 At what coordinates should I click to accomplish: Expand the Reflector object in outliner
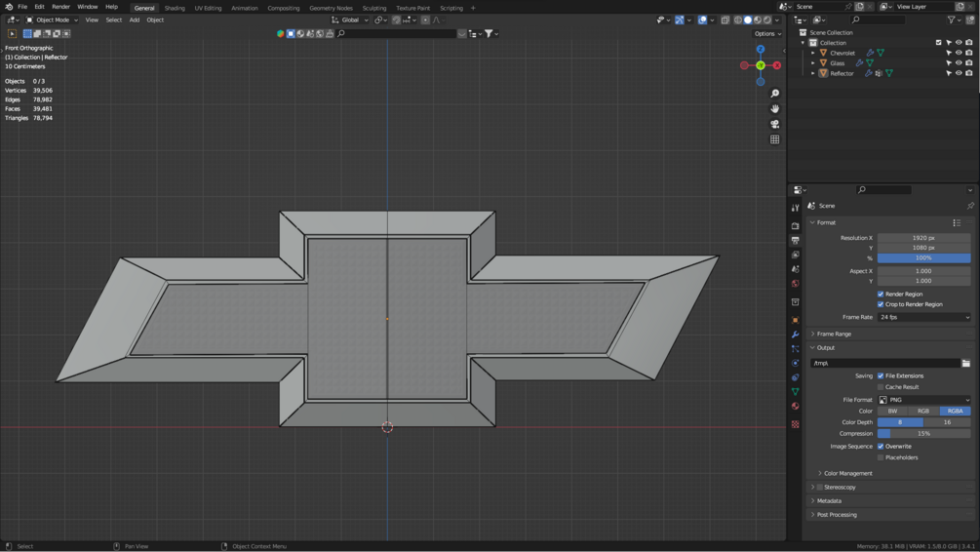tap(813, 73)
